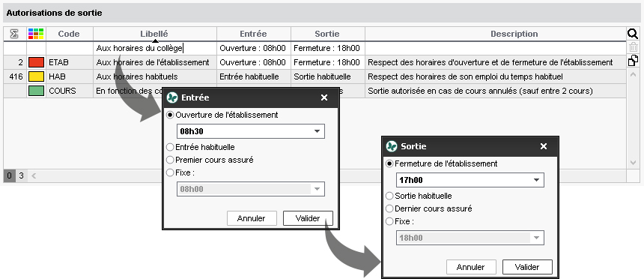
Task: Click new row Entrée cell 'Ouverture : 08h00'
Action: [253, 48]
